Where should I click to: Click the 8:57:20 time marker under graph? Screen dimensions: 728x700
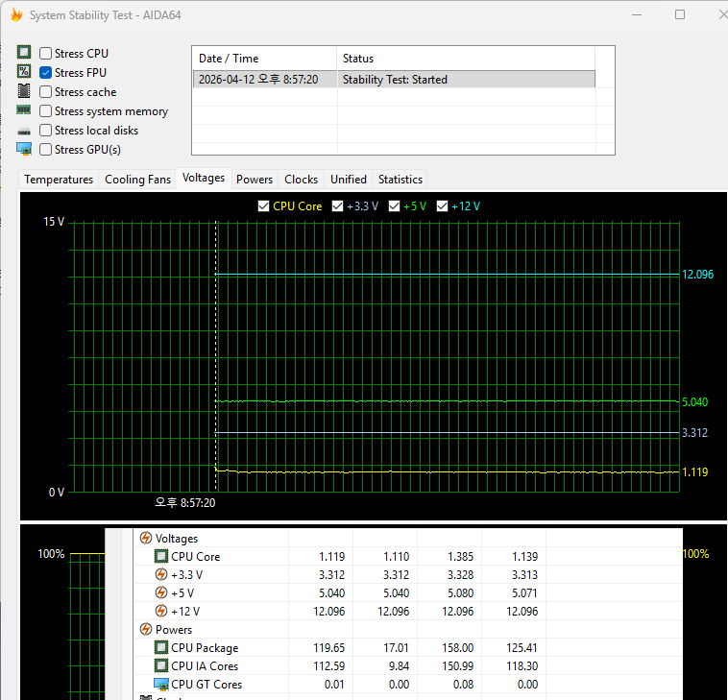click(x=184, y=503)
